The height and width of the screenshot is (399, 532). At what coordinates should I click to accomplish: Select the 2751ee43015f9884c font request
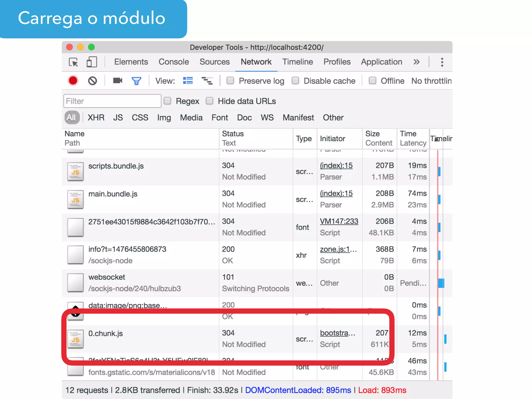point(152,222)
